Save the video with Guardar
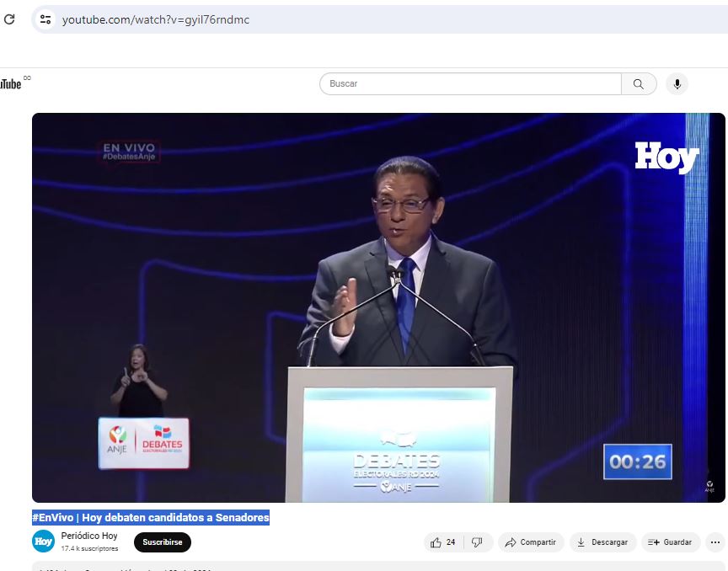 (x=671, y=542)
